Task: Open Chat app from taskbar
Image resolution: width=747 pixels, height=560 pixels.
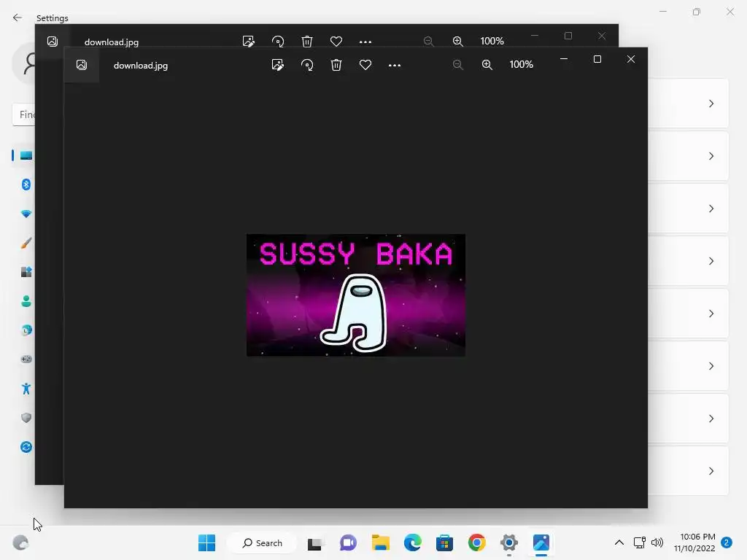Action: coord(348,542)
